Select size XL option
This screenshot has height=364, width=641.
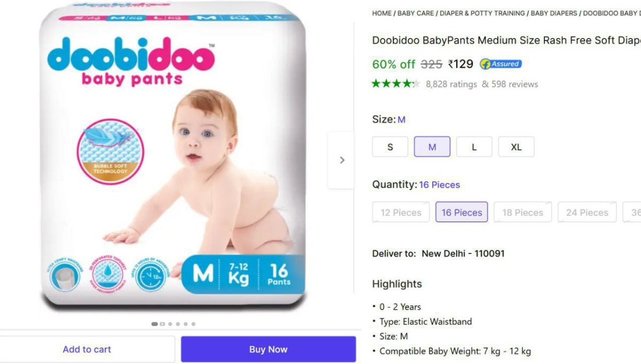pos(516,147)
